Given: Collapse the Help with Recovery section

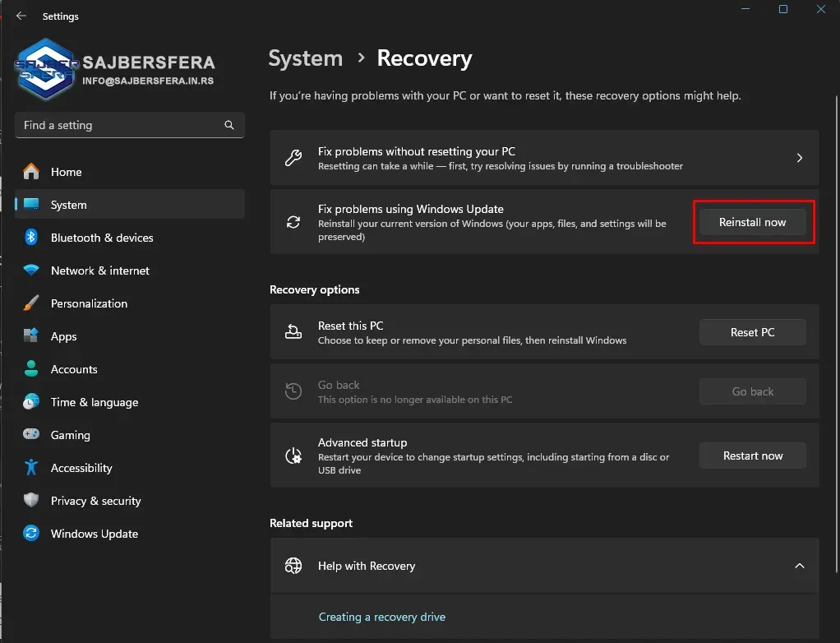Looking at the screenshot, I should (799, 566).
